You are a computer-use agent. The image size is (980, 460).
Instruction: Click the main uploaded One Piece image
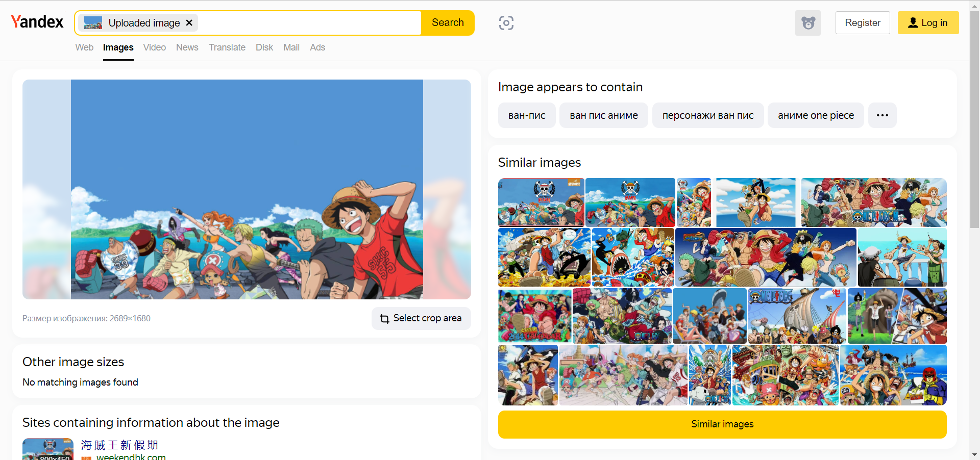[247, 189]
